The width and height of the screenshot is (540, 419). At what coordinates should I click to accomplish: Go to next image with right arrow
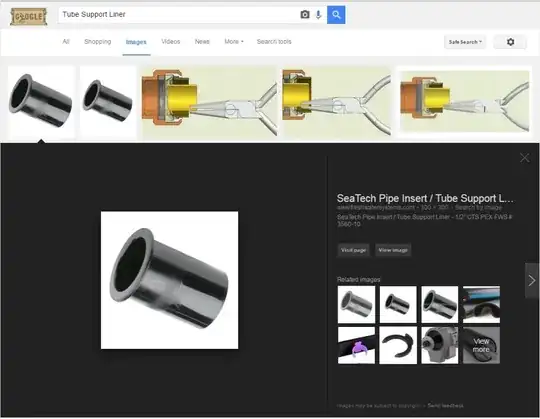pos(532,281)
